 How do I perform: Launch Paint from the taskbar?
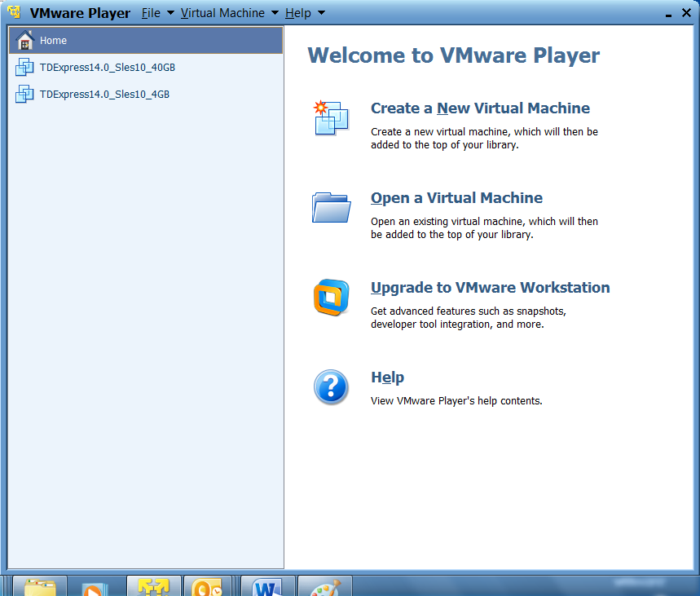324,586
